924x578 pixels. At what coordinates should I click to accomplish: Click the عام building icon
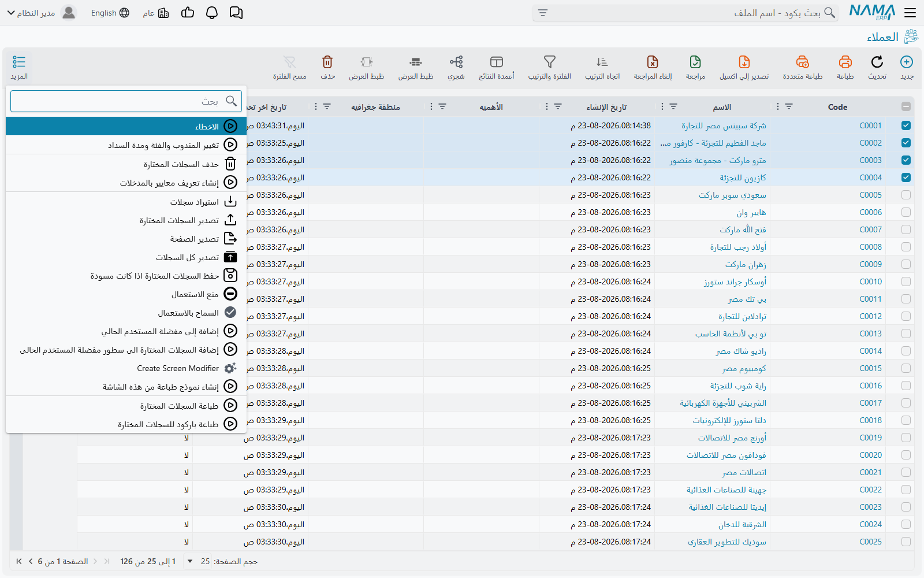pyautogui.click(x=163, y=13)
